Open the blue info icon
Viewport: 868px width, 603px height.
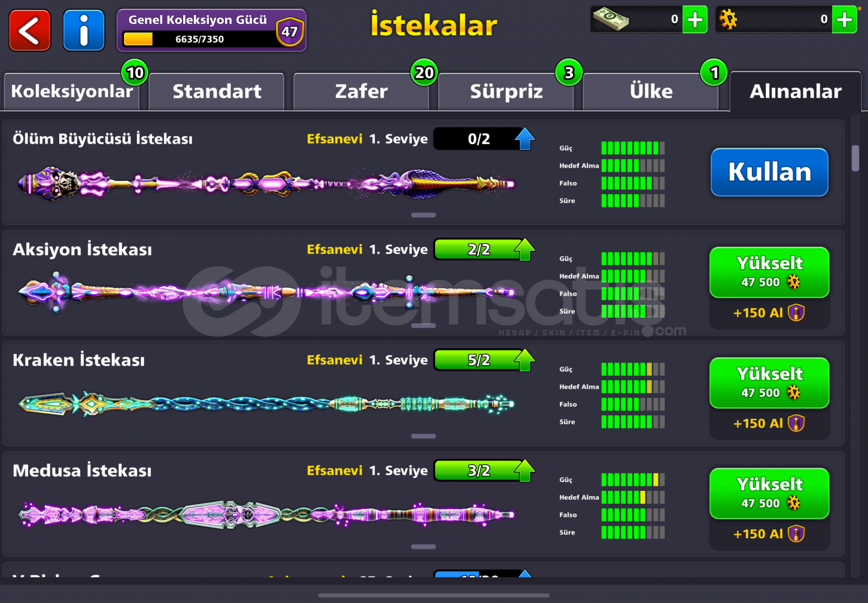point(84,30)
